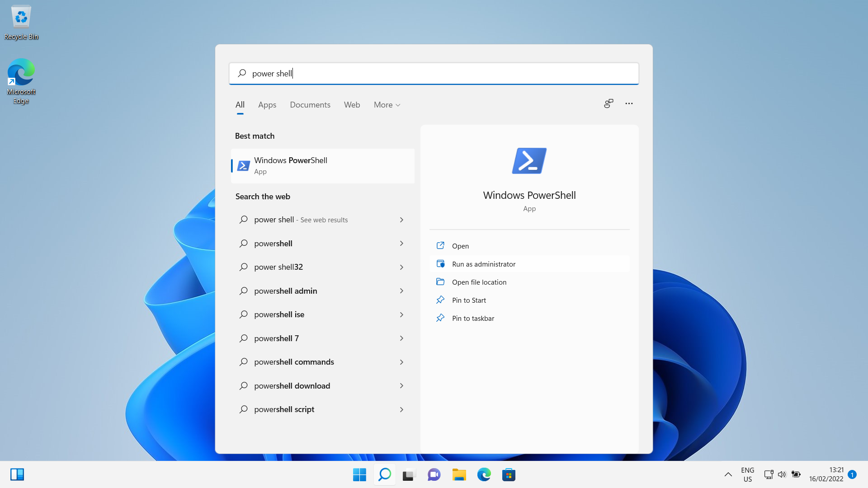868x488 pixels.
Task: Open Microsoft Store from the taskbar
Action: (x=509, y=475)
